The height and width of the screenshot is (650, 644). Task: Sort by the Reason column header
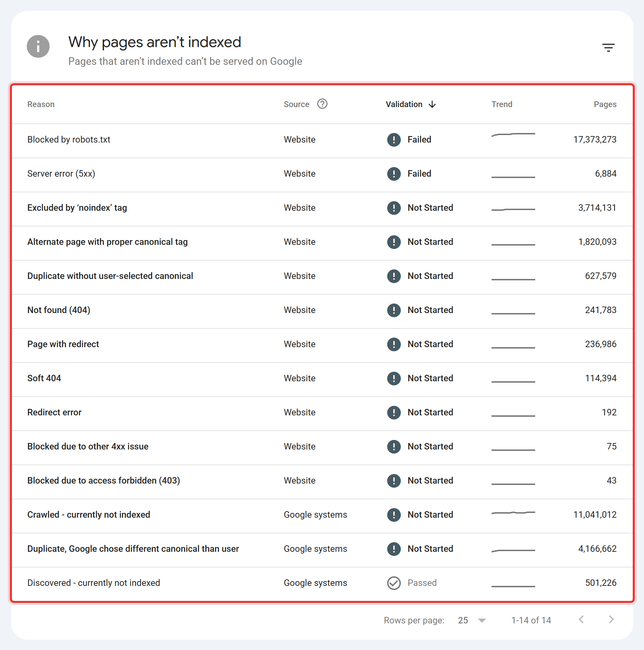coord(41,104)
